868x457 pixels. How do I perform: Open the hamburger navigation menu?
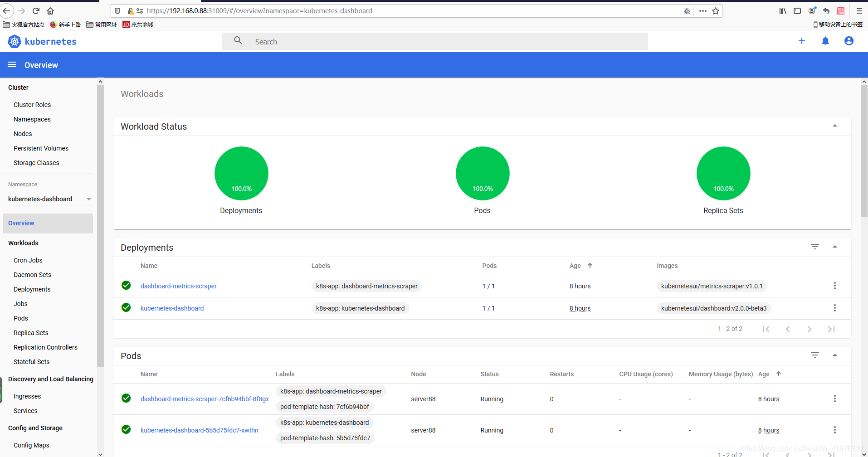point(12,65)
